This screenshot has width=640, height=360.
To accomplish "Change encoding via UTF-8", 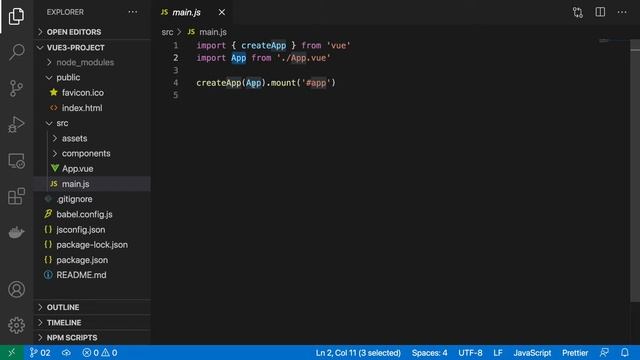I will coord(470,353).
